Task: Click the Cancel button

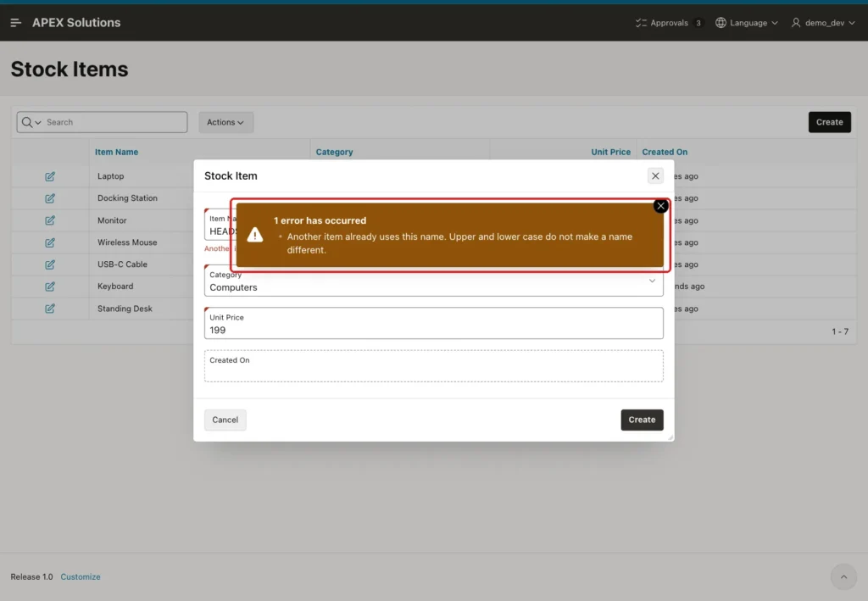Action: pos(225,420)
